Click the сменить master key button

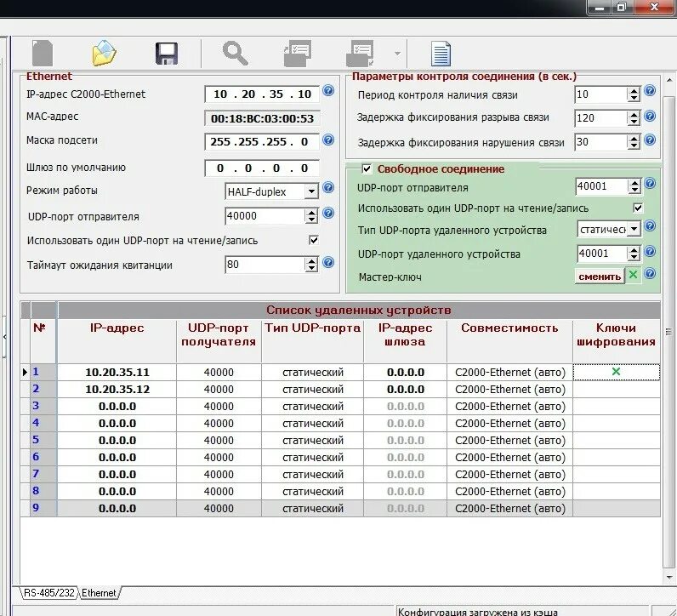(600, 276)
